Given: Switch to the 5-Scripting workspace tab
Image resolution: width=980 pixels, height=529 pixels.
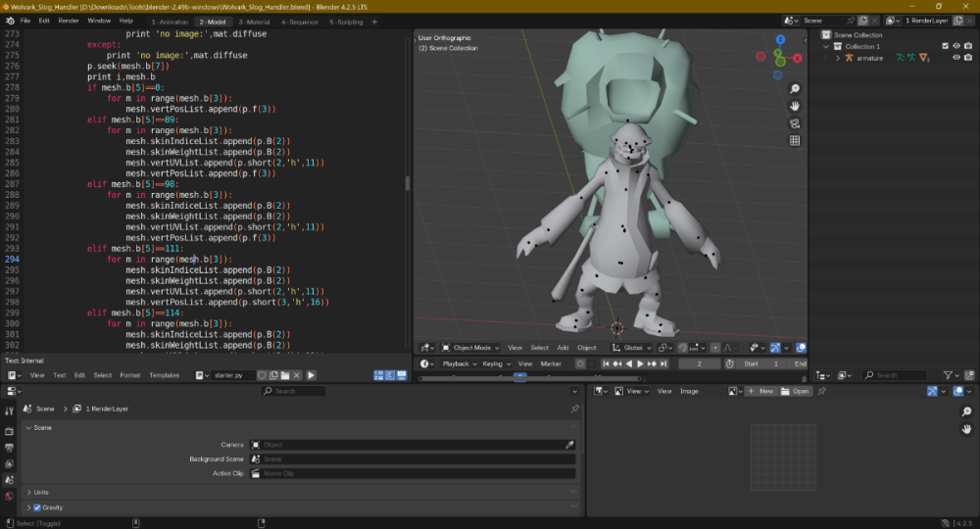Looking at the screenshot, I should pyautogui.click(x=345, y=21).
